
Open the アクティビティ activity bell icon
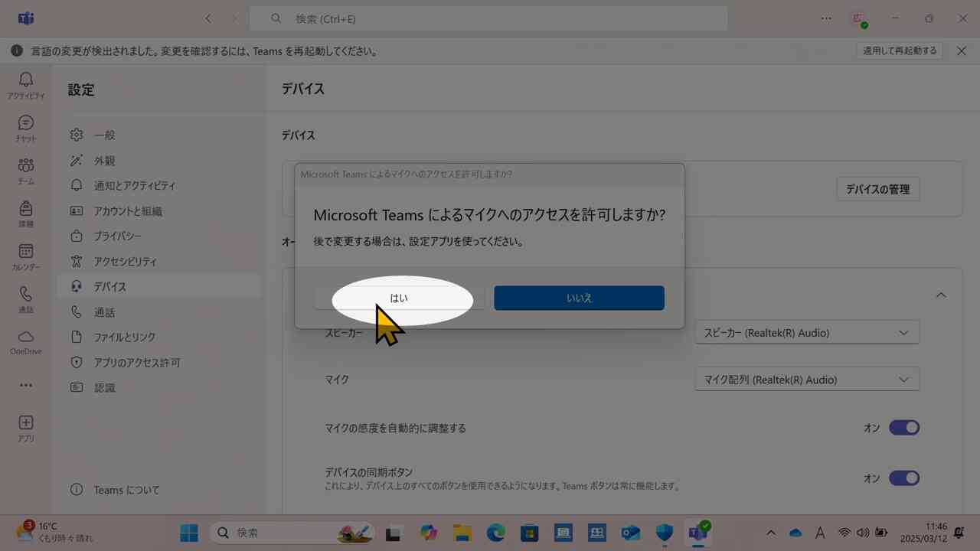tap(26, 84)
